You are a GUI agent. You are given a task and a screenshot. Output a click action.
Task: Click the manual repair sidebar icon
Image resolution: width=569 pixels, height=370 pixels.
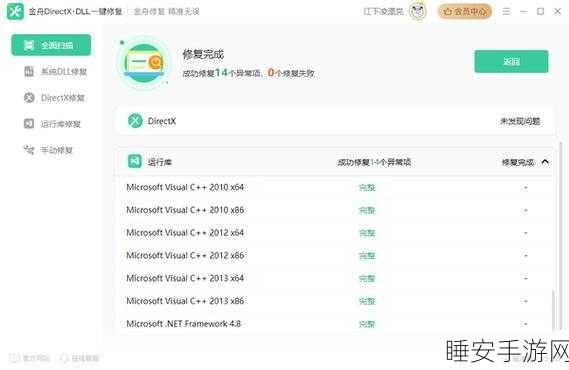tap(29, 149)
